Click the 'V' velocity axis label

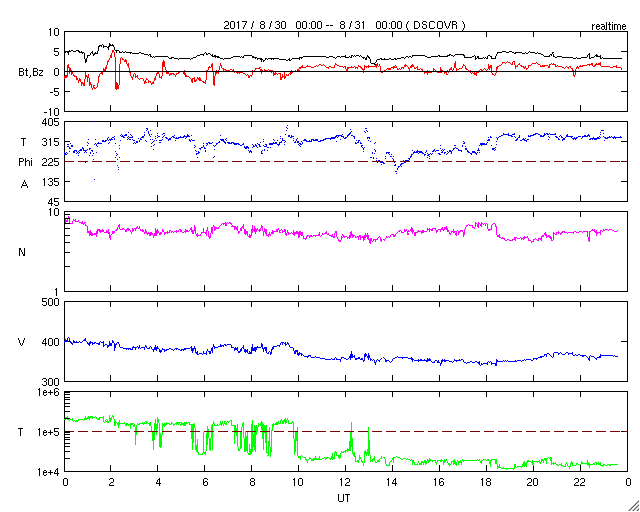tap(22, 342)
